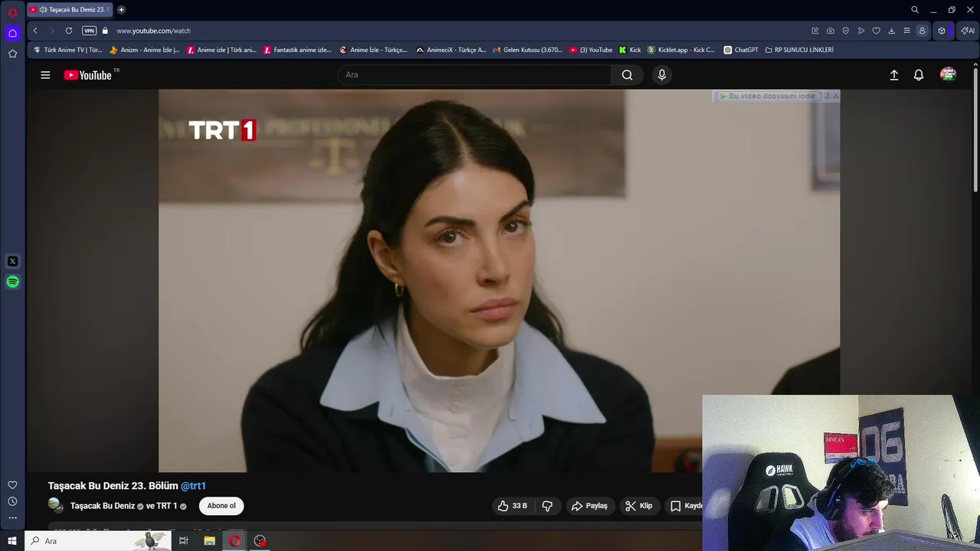The height and width of the screenshot is (551, 980).
Task: Open the Taşacak Bu Deniz channel name
Action: (x=103, y=506)
